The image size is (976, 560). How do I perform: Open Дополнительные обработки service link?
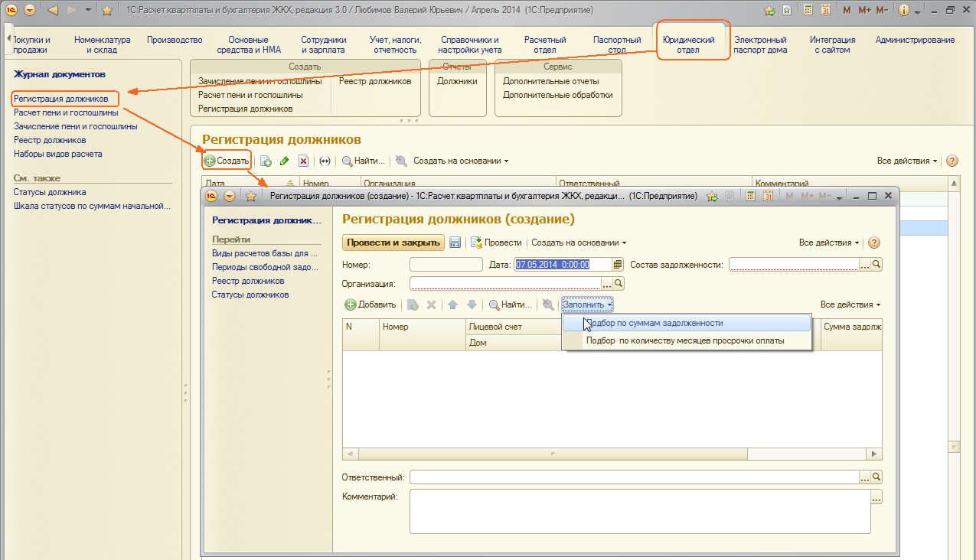[557, 95]
